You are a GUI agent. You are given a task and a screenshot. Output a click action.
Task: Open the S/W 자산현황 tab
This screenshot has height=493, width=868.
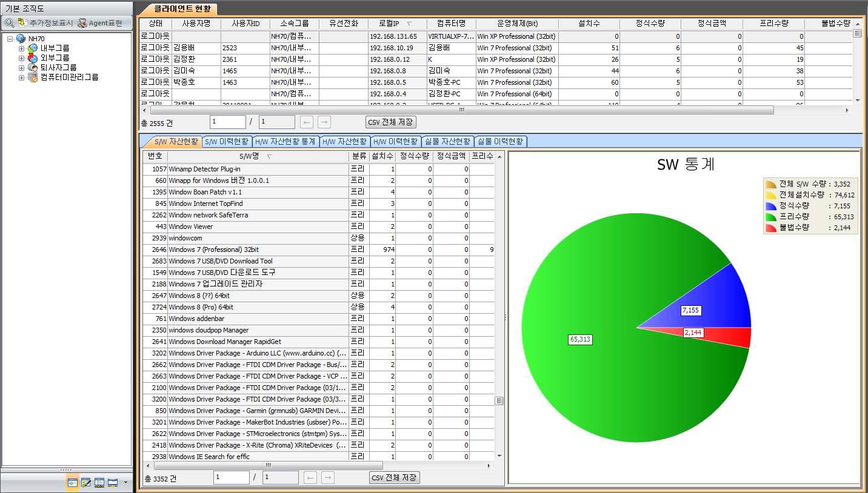(175, 142)
